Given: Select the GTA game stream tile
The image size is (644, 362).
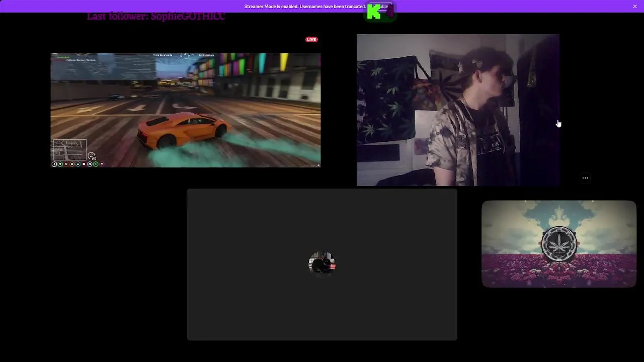Looking at the screenshot, I should point(186,110).
